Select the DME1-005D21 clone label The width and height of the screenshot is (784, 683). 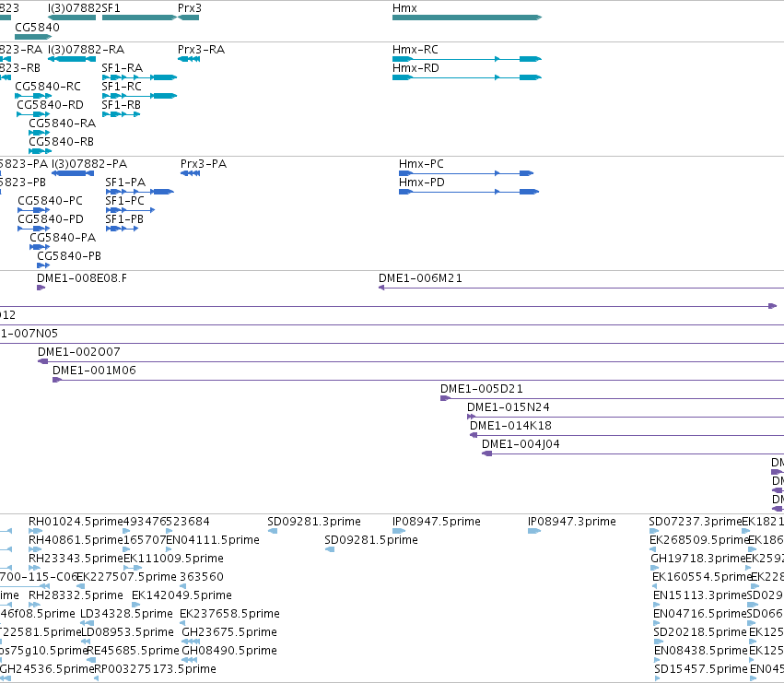[482, 389]
